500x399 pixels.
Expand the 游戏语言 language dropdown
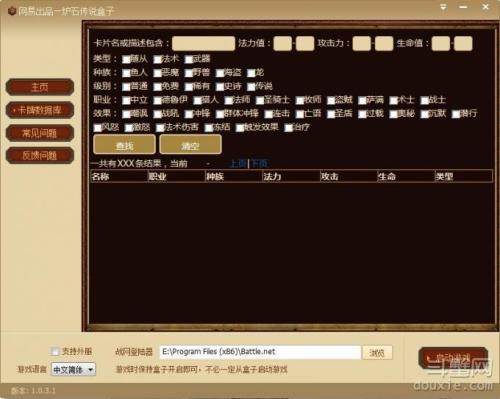tap(73, 370)
